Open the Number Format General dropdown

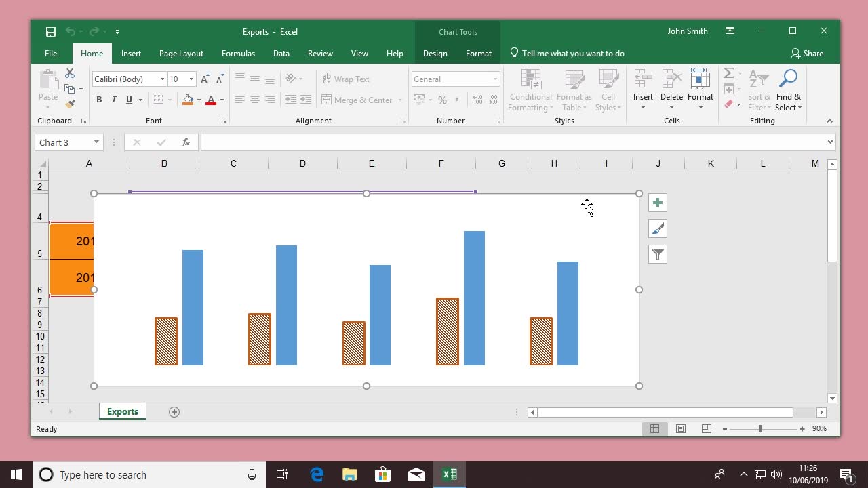coord(495,79)
